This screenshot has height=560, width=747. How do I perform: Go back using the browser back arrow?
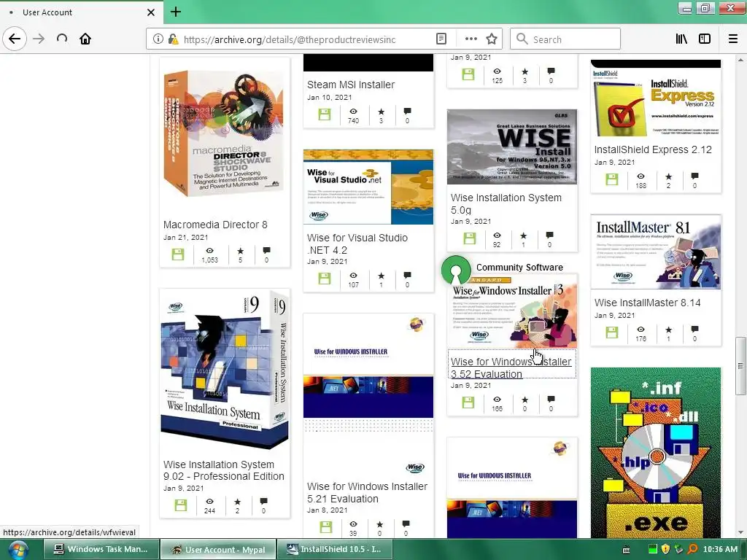(15, 39)
